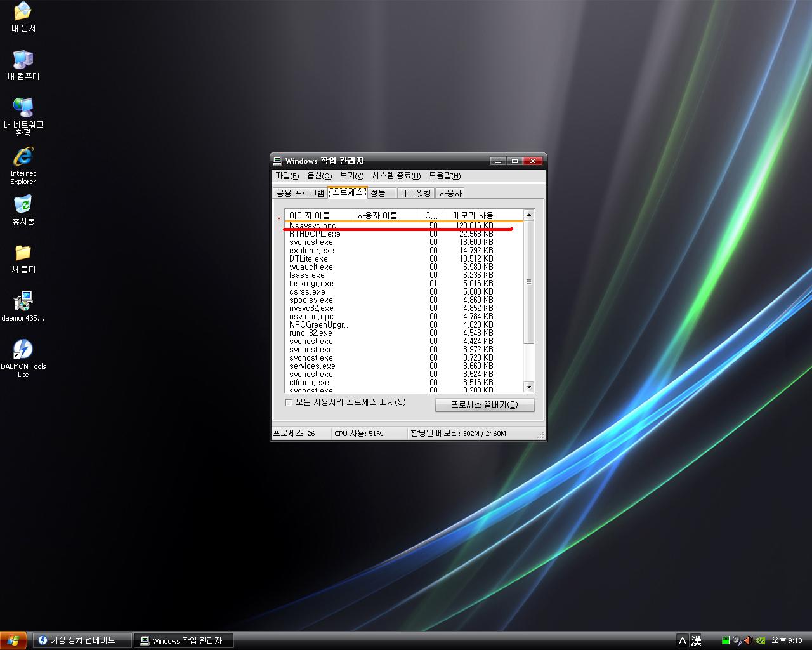Click the Korean/English A input mode indicator
Image resolution: width=812 pixels, height=650 pixels.
pos(683,640)
